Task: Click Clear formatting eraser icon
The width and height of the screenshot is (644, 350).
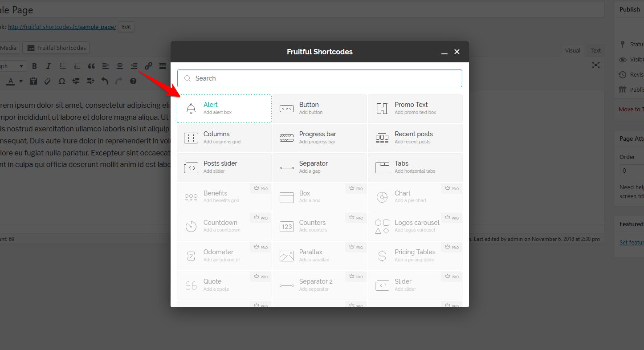Action: 48,81
